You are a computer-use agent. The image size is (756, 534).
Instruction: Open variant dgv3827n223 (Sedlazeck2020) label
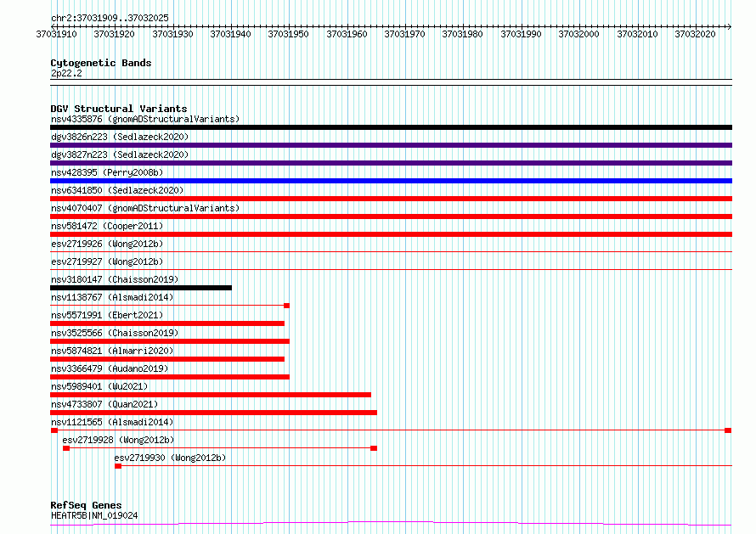tap(120, 155)
